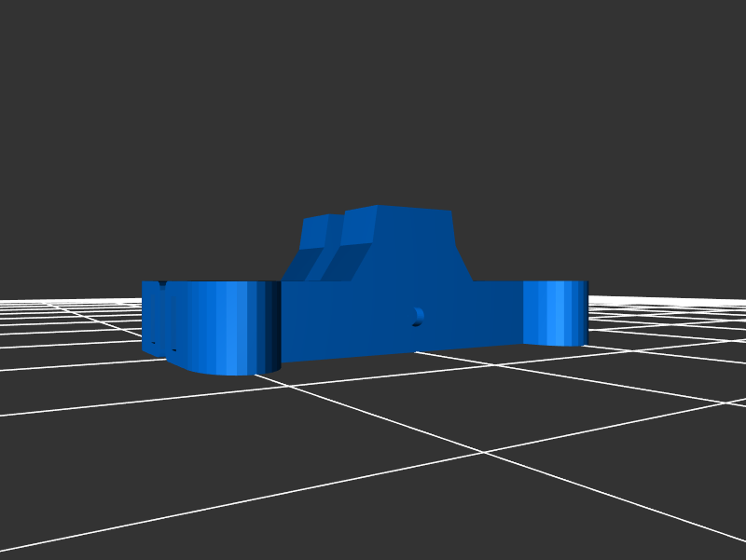Viewport: 746px width, 560px height.
Task: Click the dark shadowed edge of the left cylinder
Action: (x=269, y=326)
